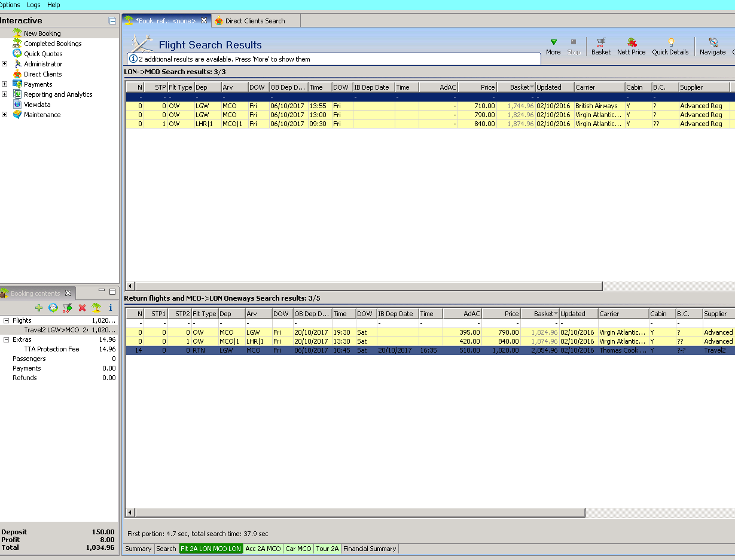Click the shopping cart arrow icon in Booking contents
Image resolution: width=735 pixels, height=560 pixels.
coord(68,308)
